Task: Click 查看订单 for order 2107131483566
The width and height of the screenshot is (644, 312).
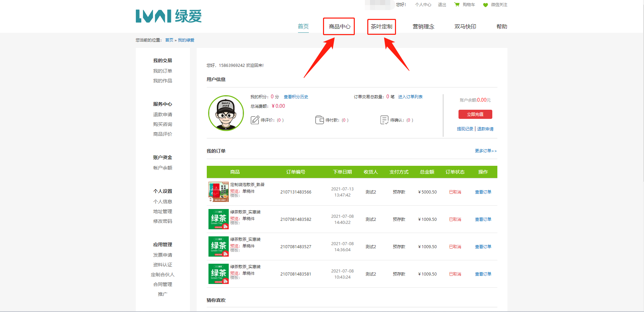Action: pyautogui.click(x=483, y=192)
